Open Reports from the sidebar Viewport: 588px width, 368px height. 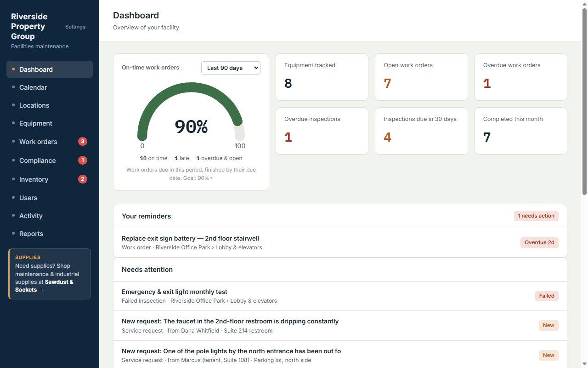click(50, 234)
